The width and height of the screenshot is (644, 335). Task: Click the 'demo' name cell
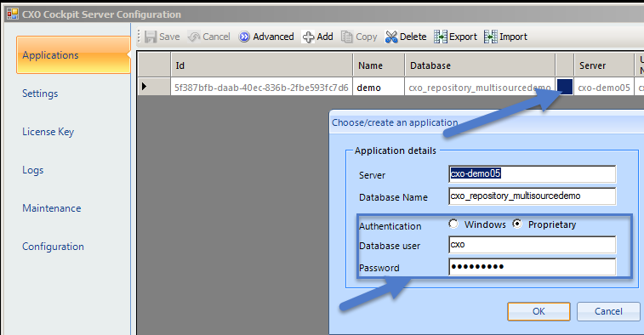tap(379, 87)
